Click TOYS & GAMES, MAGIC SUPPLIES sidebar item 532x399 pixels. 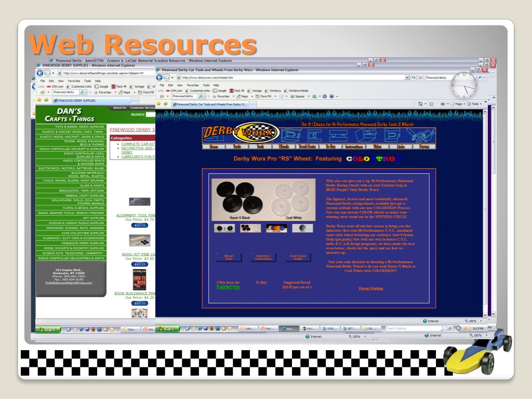pos(71,127)
